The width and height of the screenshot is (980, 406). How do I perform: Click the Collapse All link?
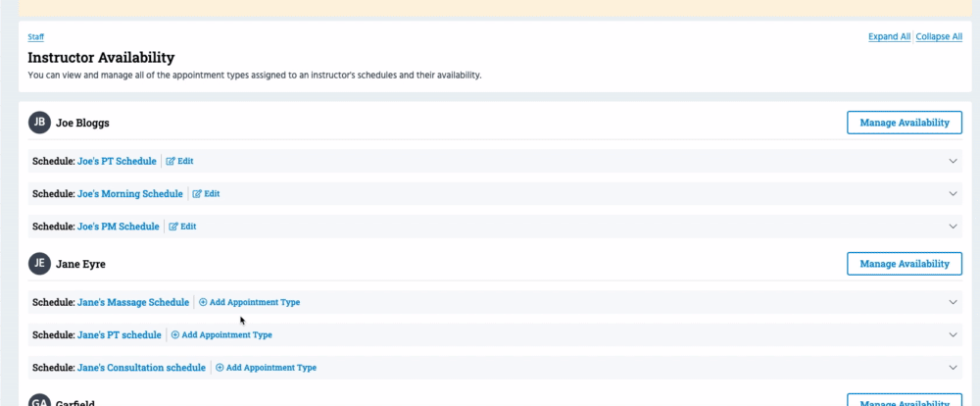[939, 37]
